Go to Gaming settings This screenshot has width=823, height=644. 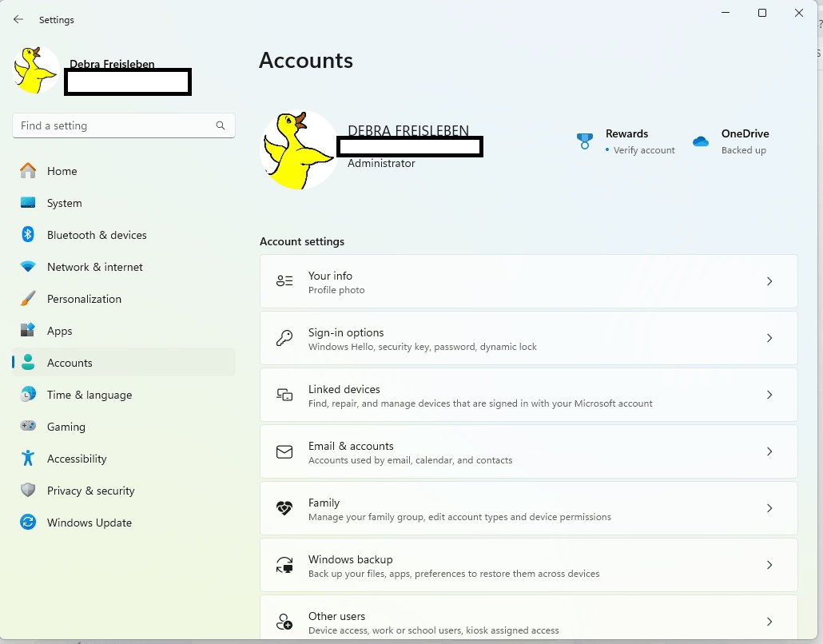pyautogui.click(x=123, y=427)
